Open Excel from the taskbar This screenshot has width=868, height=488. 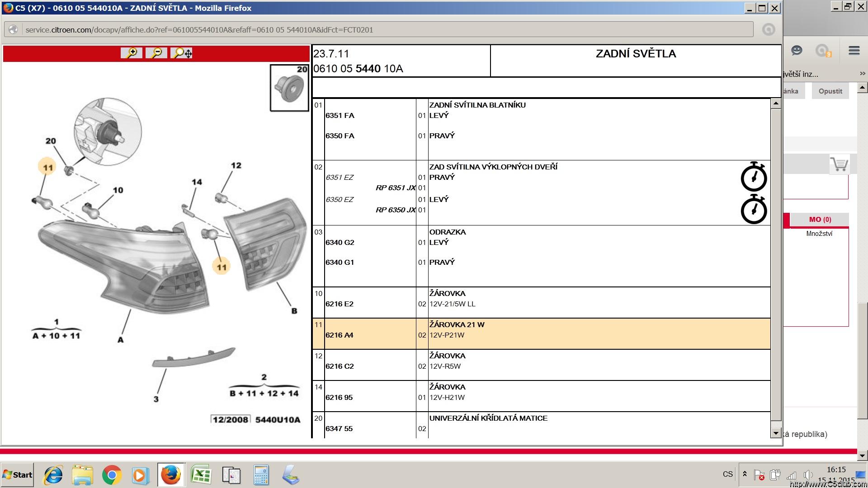click(x=201, y=475)
